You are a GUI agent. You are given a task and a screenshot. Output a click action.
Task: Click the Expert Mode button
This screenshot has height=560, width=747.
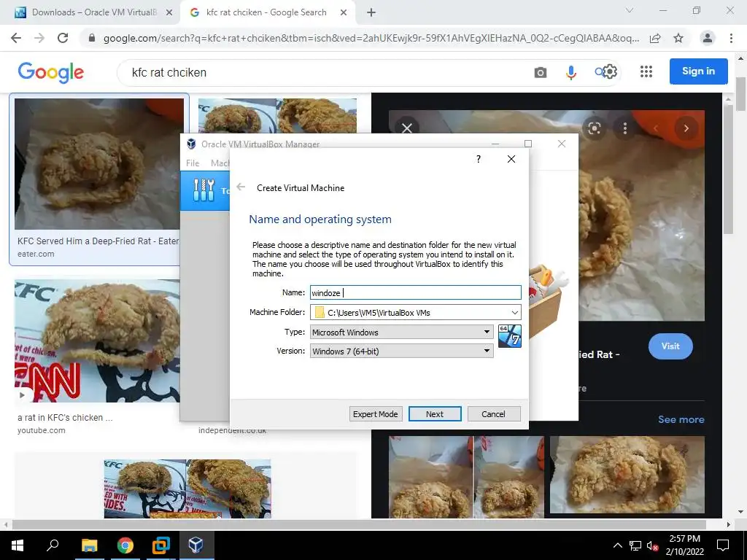click(376, 414)
